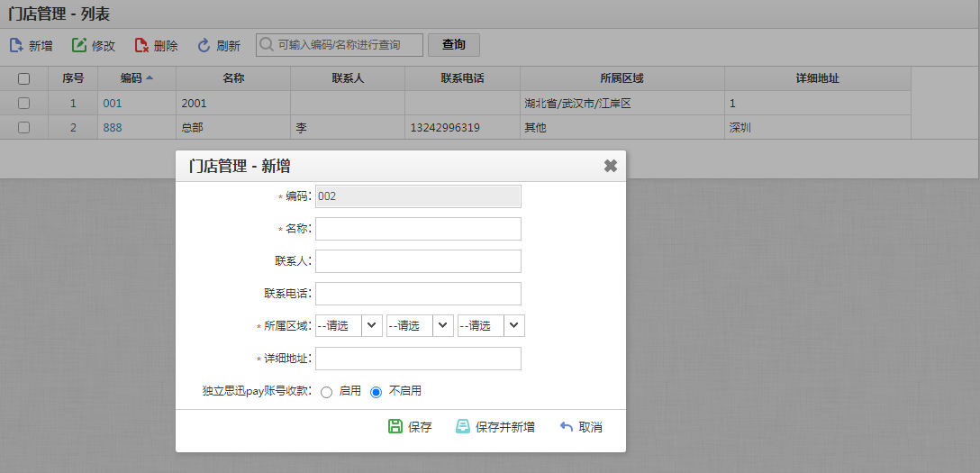This screenshot has height=473, width=980.
Task: Click the contact cell 李
Action: pos(348,127)
